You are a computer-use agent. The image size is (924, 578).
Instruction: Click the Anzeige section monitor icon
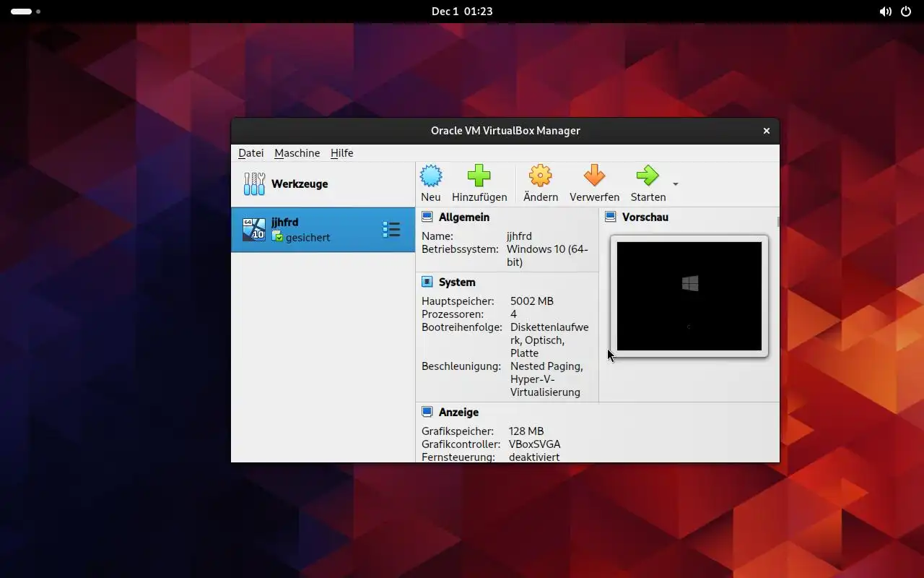[x=427, y=412]
